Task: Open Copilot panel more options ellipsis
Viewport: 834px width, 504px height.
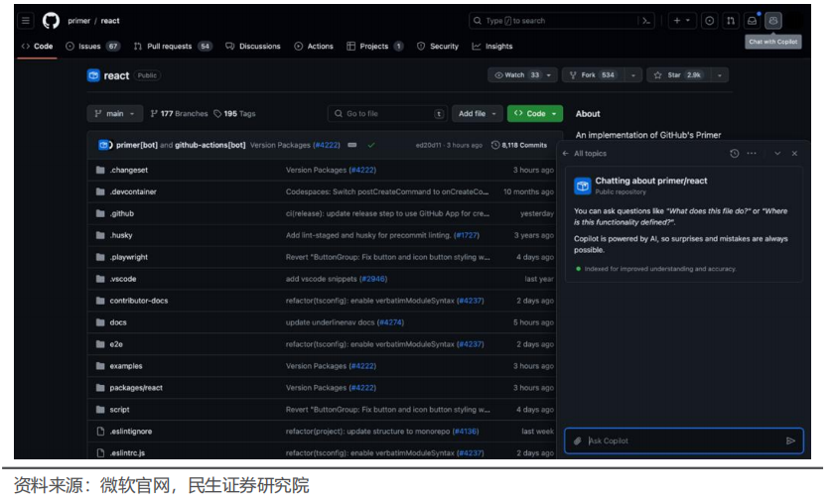Action: click(x=751, y=153)
